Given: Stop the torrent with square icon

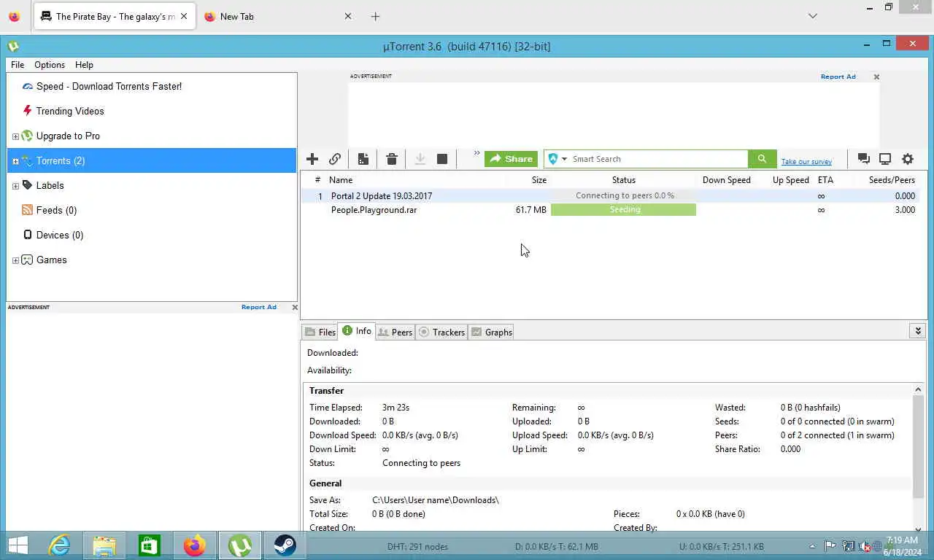Looking at the screenshot, I should [442, 159].
